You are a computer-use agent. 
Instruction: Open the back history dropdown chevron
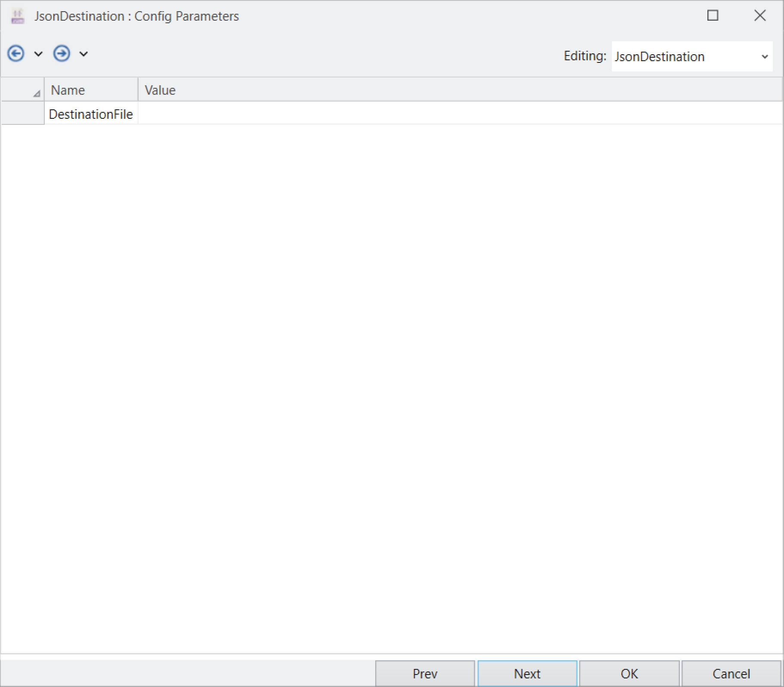38,54
